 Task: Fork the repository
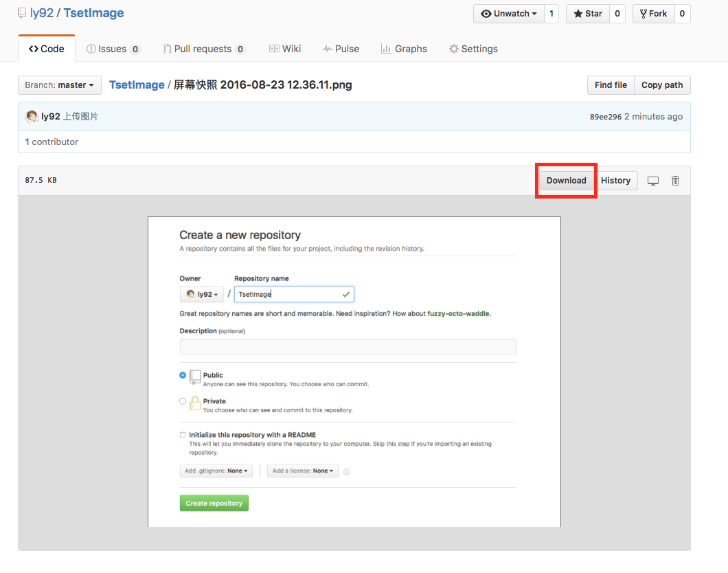pyautogui.click(x=654, y=14)
